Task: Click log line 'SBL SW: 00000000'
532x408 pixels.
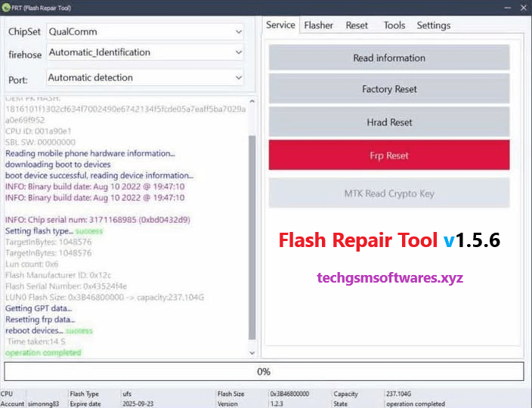Action: click(40, 142)
